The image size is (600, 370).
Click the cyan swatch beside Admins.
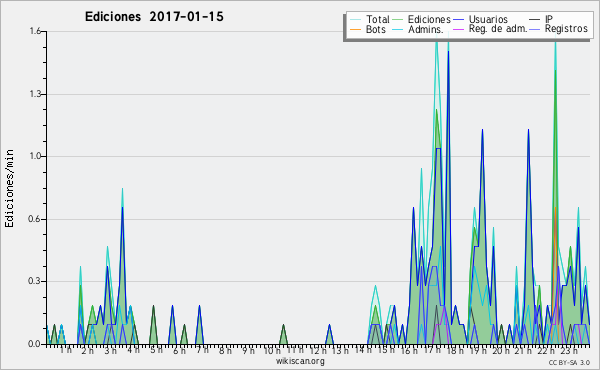click(398, 29)
